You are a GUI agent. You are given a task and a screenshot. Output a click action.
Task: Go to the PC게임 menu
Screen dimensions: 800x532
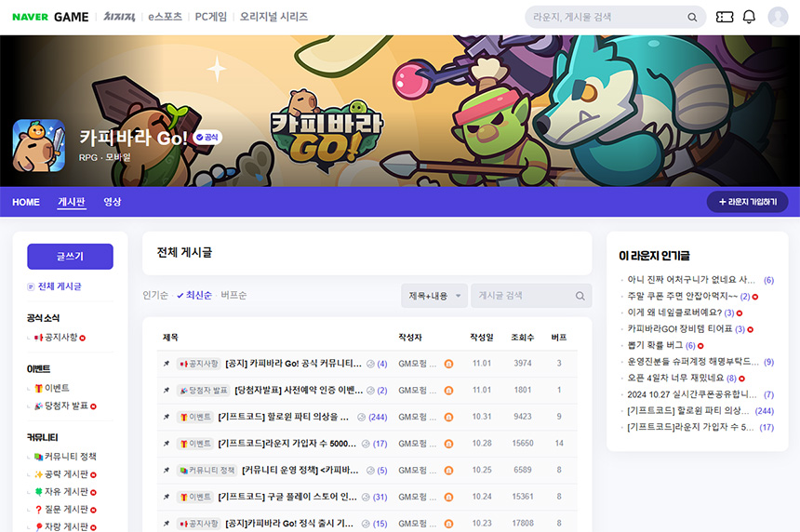pos(211,17)
